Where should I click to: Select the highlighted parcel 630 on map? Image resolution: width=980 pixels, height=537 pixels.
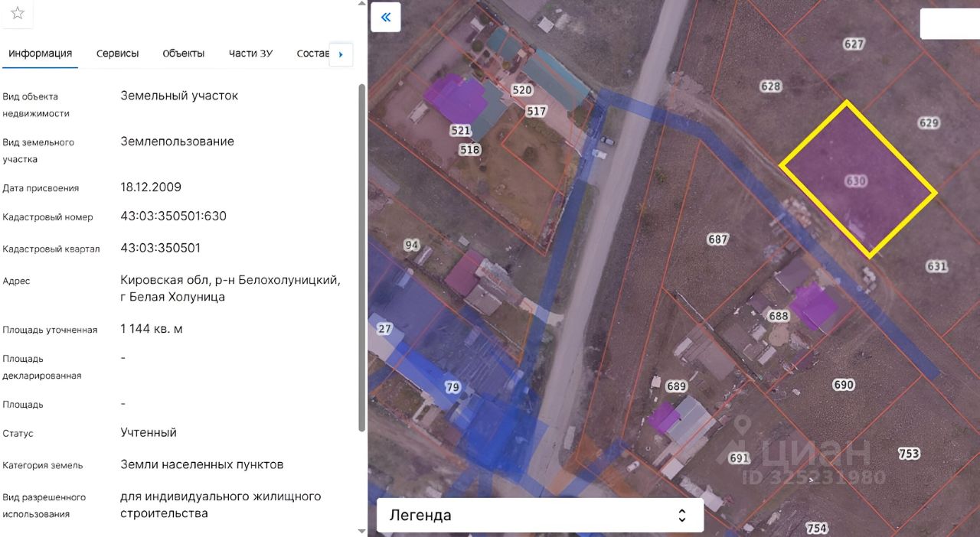(857, 181)
